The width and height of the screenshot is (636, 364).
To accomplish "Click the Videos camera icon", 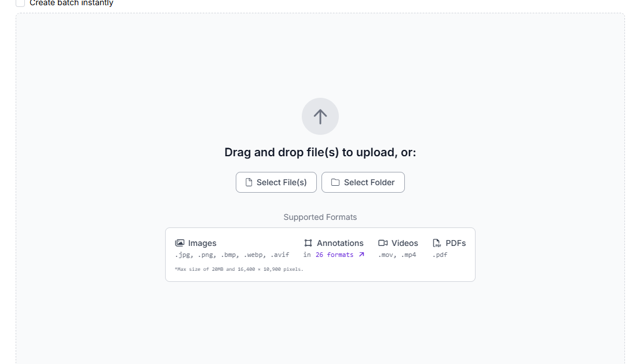I will click(383, 243).
